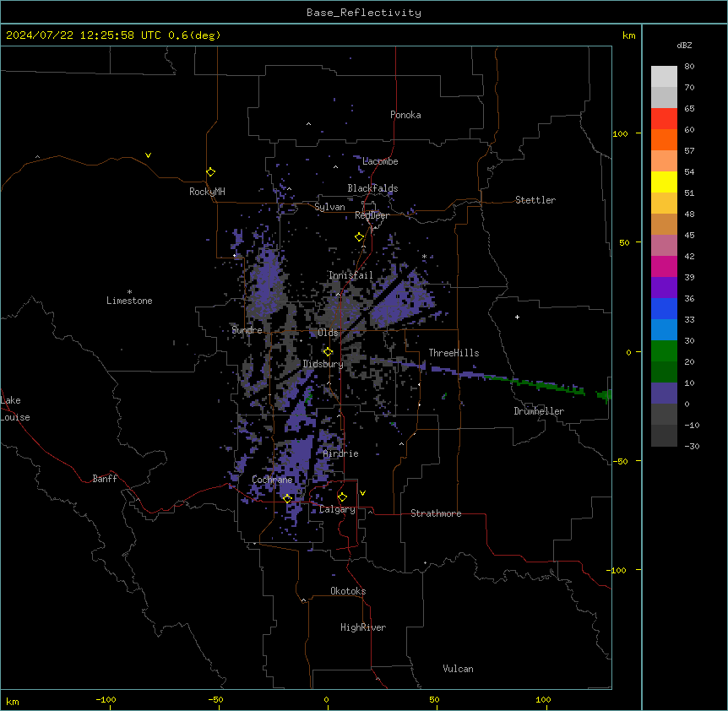Click the slate-purple 10-0 dBZ legend swatch
The width and height of the screenshot is (728, 711).
click(x=664, y=393)
